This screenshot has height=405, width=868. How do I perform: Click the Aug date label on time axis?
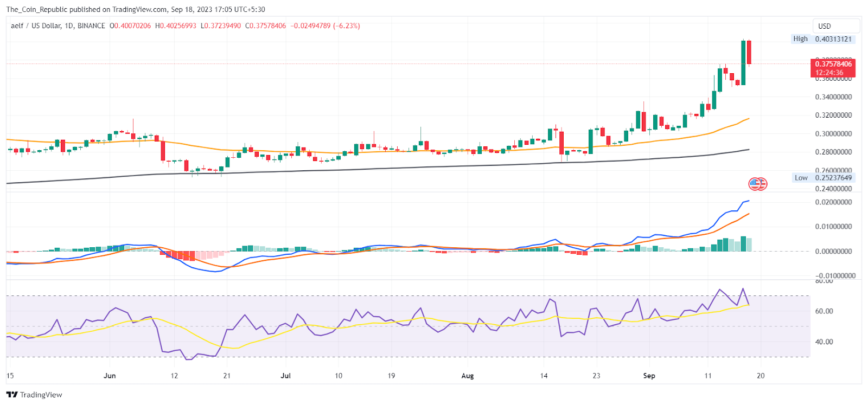467,376
